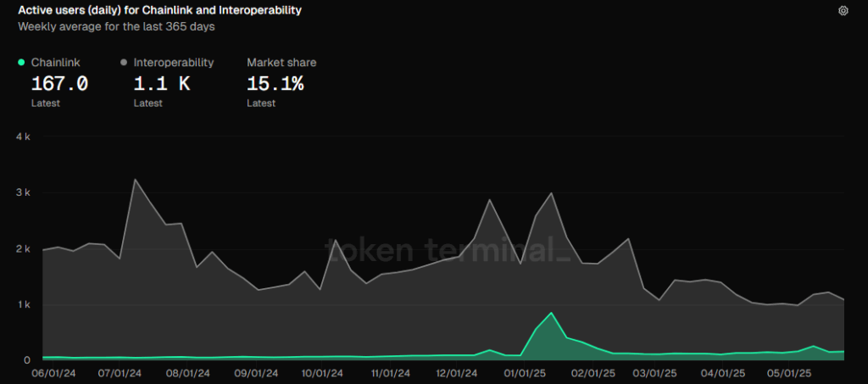
Task: Click the 2 k y-axis label
Action: click(23, 249)
